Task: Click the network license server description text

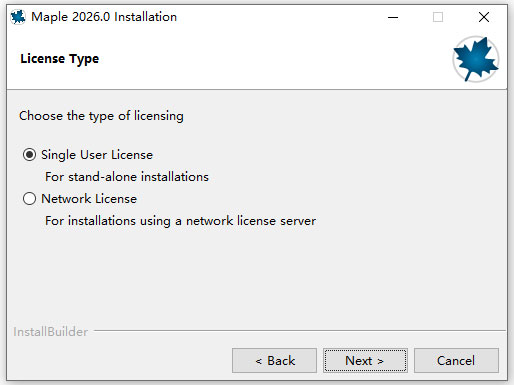Action: (180, 221)
